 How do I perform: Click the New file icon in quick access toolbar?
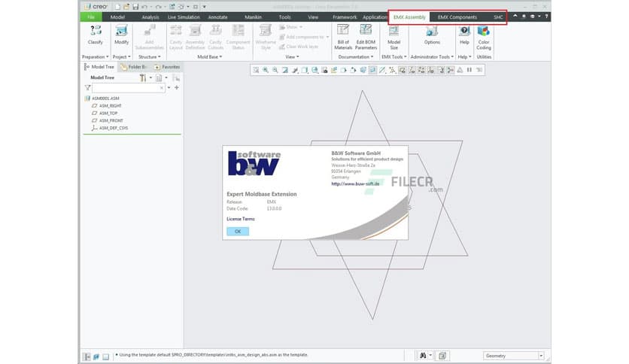tap(117, 7)
